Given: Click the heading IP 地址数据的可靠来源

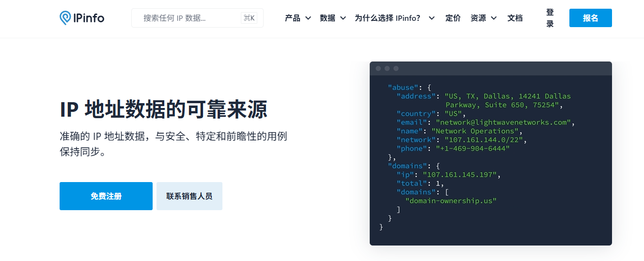Looking at the screenshot, I should [164, 110].
